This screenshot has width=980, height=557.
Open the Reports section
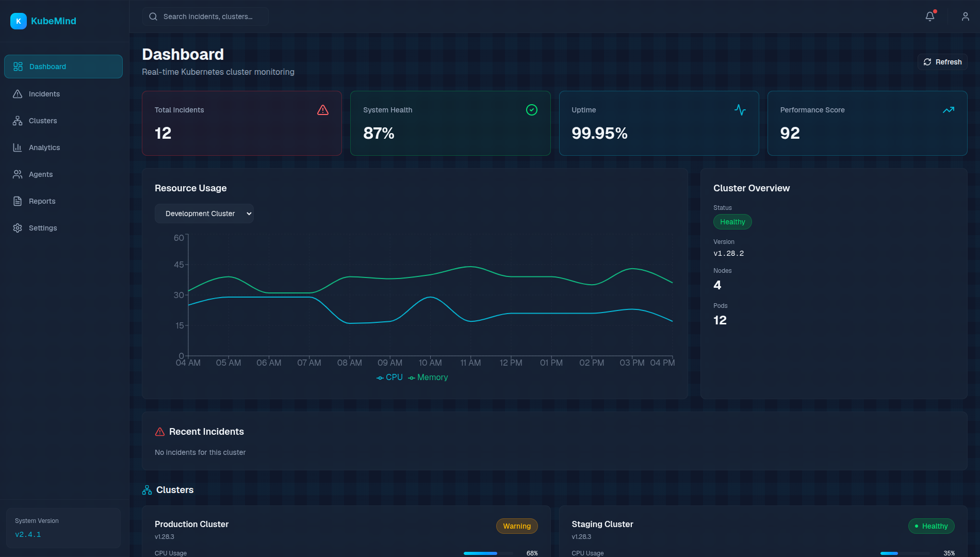[63, 201]
